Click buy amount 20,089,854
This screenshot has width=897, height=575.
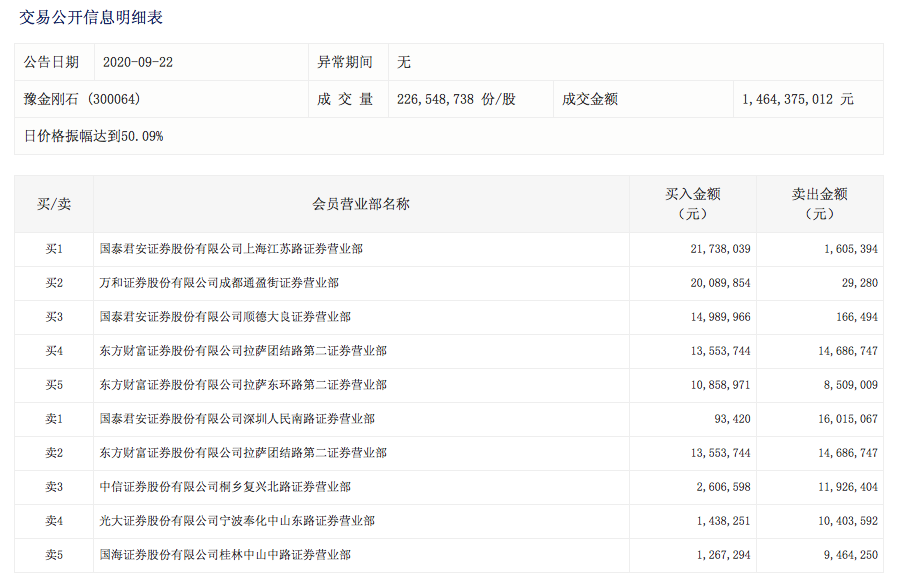720,283
